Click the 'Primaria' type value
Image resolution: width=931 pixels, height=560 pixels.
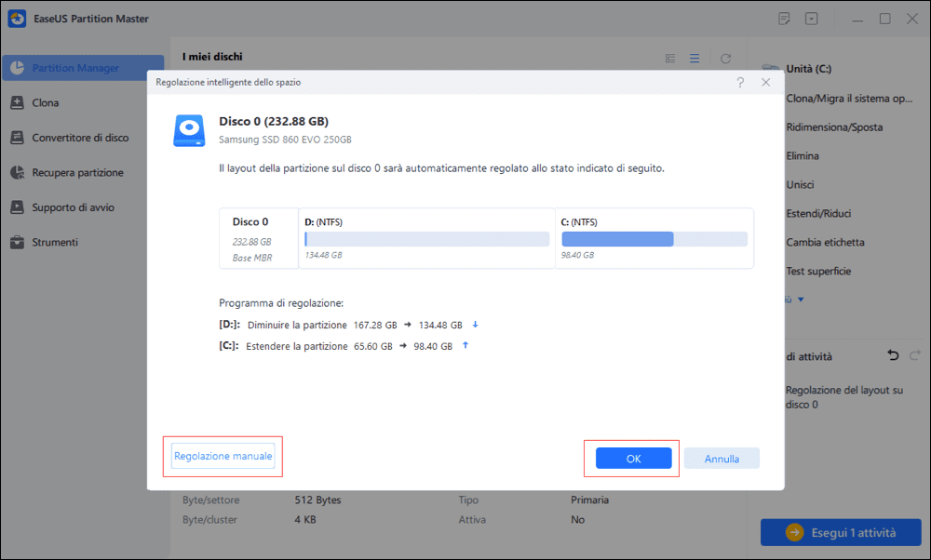[589, 500]
